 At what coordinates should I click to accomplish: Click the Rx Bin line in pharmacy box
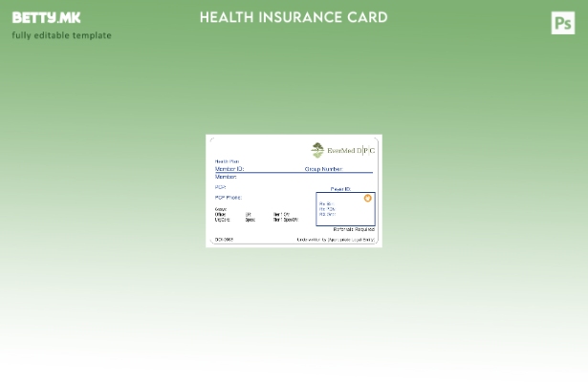tap(326, 203)
